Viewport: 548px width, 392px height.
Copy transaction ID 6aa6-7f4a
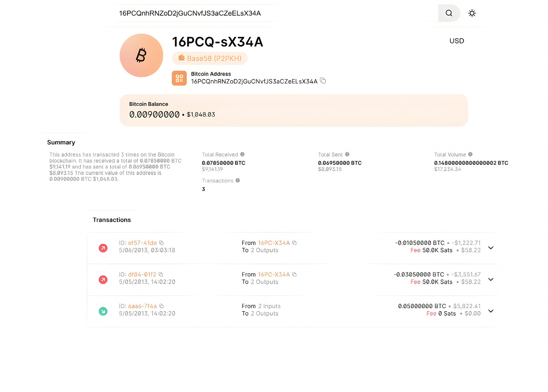(x=161, y=306)
